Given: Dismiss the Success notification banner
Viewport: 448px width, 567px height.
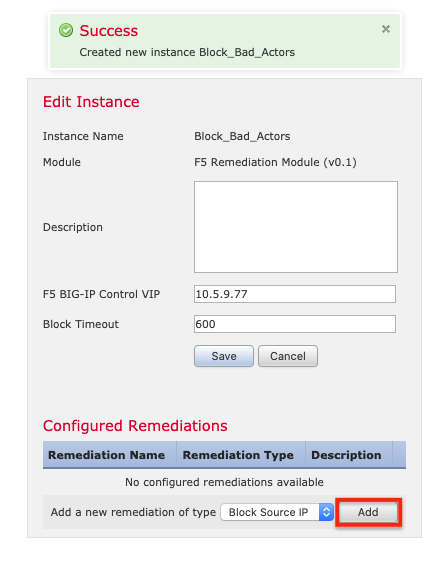Looking at the screenshot, I should pyautogui.click(x=386, y=29).
